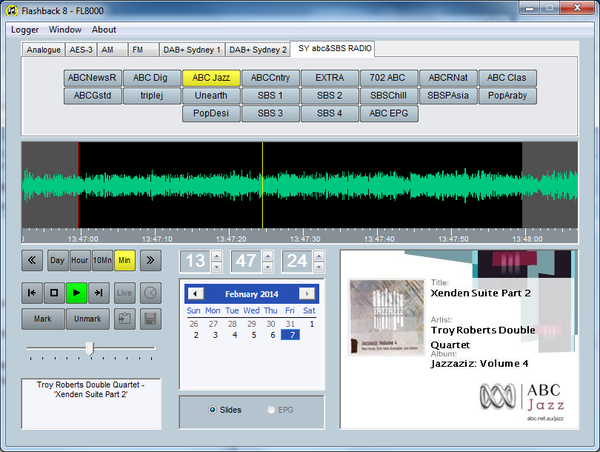Switch to DAB+ Sydney 1 tab
The image size is (600, 452).
tap(192, 50)
